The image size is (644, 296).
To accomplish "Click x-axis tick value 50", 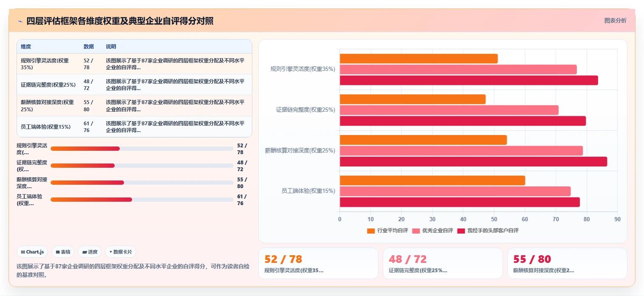I will point(494,219).
